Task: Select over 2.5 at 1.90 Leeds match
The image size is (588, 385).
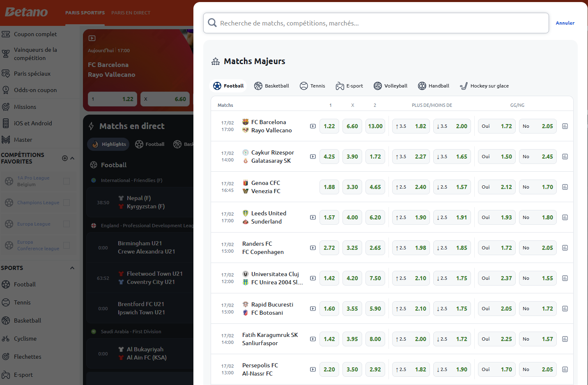Action: 411,217
